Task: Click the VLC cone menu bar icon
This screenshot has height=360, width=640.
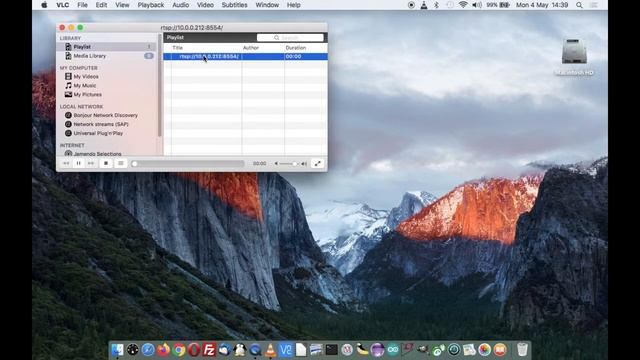Action: coord(424,5)
